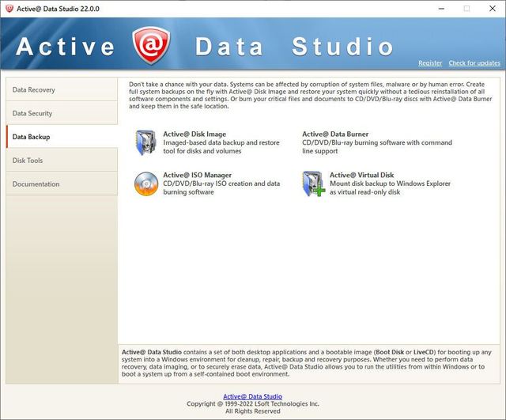
Task: Open the Active@ Disk Image safe icon
Action: 145,143
